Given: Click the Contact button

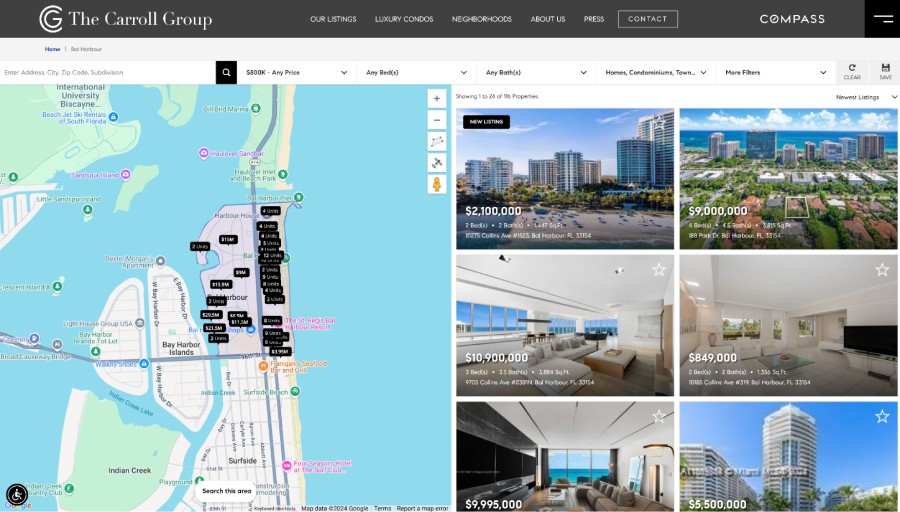Looking at the screenshot, I should [x=647, y=19].
